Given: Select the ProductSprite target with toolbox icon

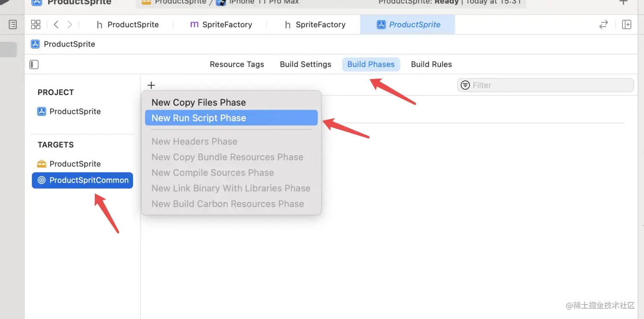Looking at the screenshot, I should (69, 164).
